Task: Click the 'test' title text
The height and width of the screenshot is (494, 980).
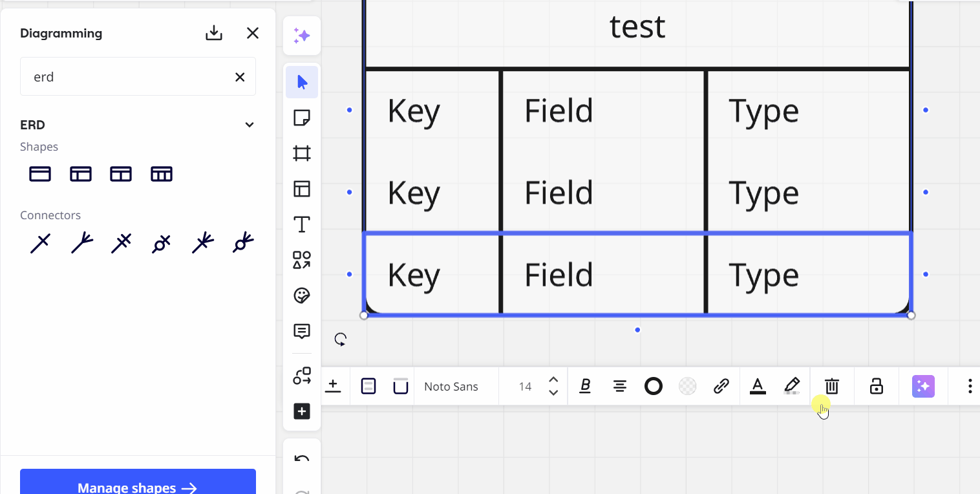Action: [637, 27]
